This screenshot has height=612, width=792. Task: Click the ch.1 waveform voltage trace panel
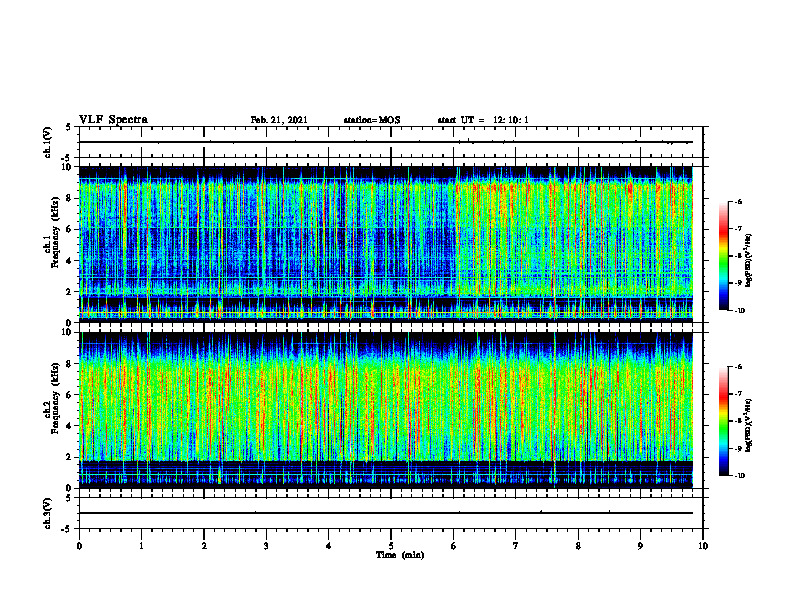click(x=391, y=142)
